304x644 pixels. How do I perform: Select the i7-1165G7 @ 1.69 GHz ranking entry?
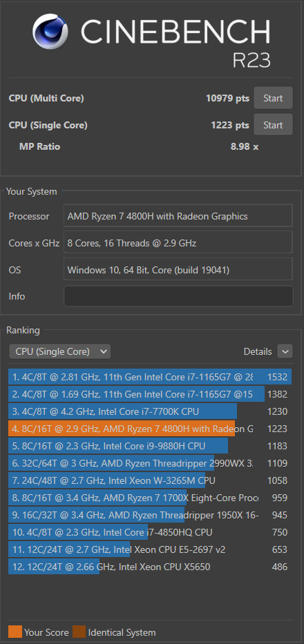150,394
